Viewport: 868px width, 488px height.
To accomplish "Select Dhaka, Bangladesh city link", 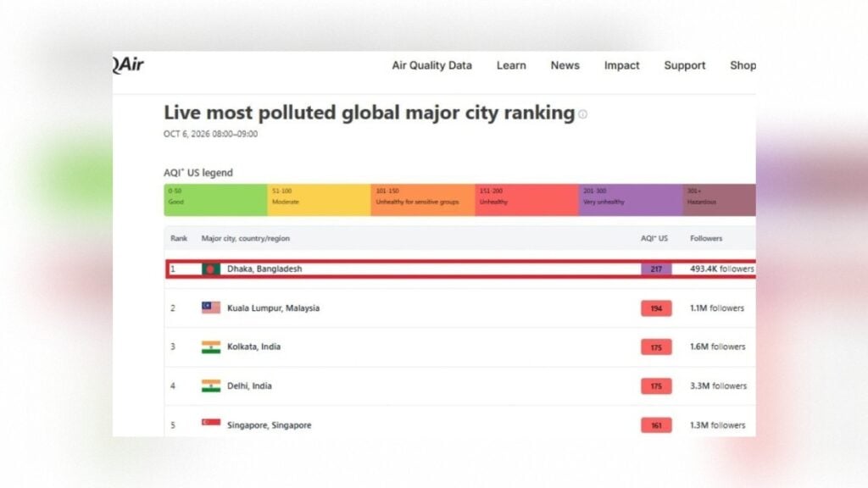I will [x=264, y=269].
